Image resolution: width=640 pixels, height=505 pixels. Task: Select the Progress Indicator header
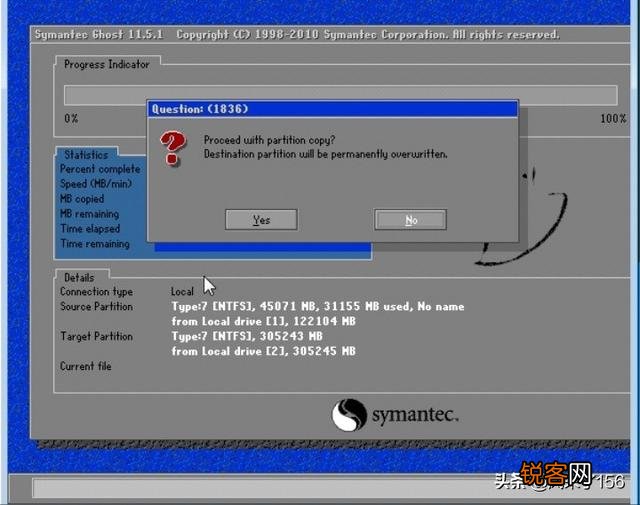point(107,64)
